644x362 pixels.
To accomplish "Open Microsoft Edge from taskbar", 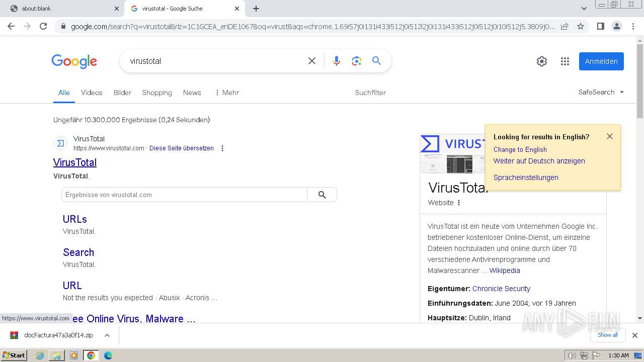I will tap(108, 355).
